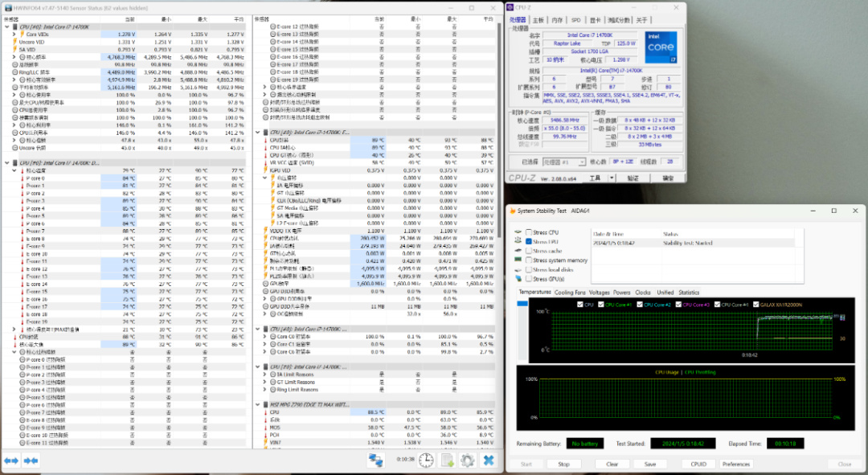Click the Preferences button
This screenshot has width=868, height=475.
735,464
